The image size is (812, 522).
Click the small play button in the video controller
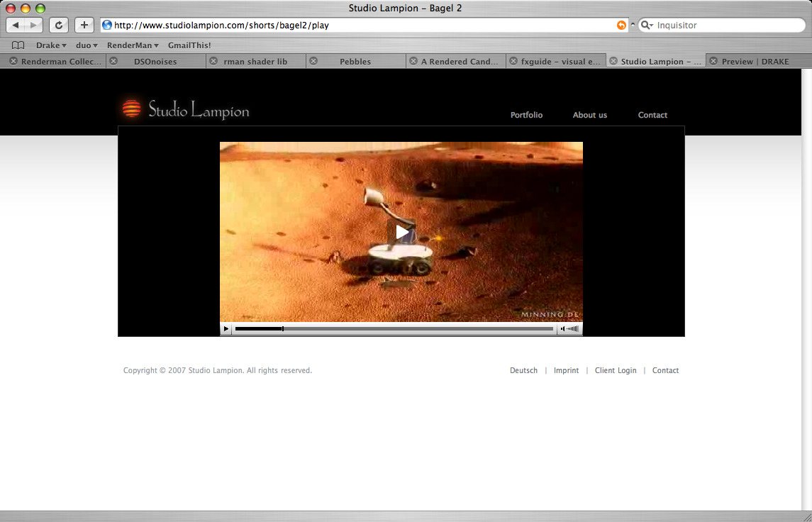226,329
